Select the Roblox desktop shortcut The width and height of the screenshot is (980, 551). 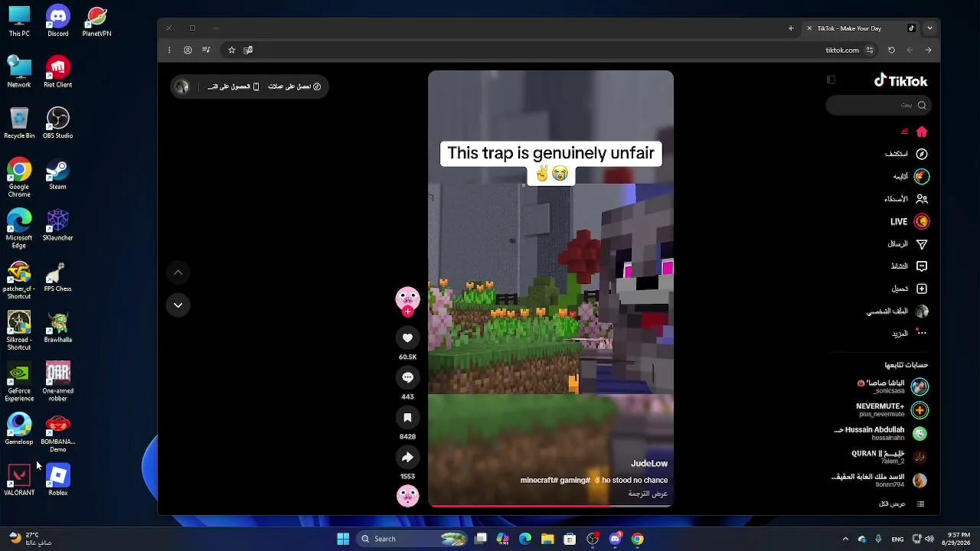57,481
